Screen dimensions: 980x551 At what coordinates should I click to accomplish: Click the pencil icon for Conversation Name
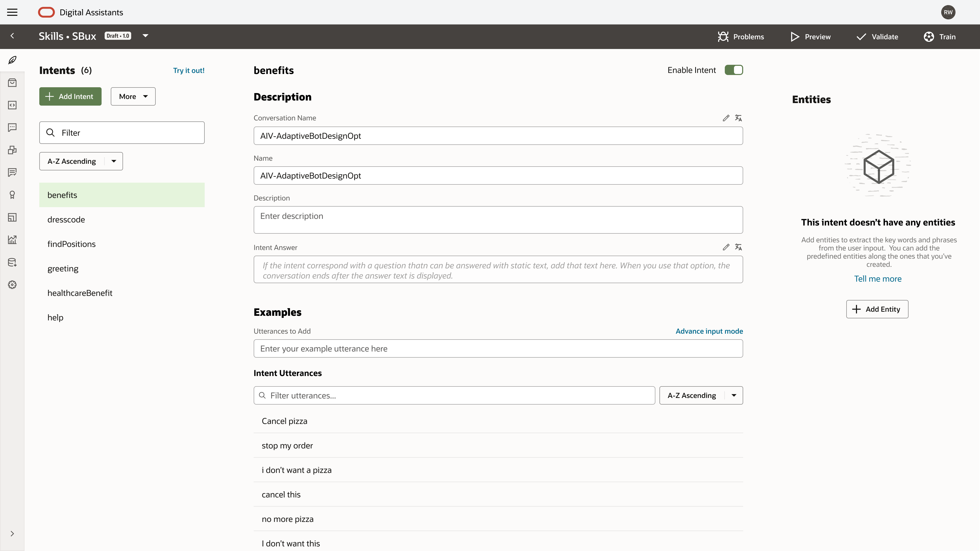pyautogui.click(x=726, y=118)
